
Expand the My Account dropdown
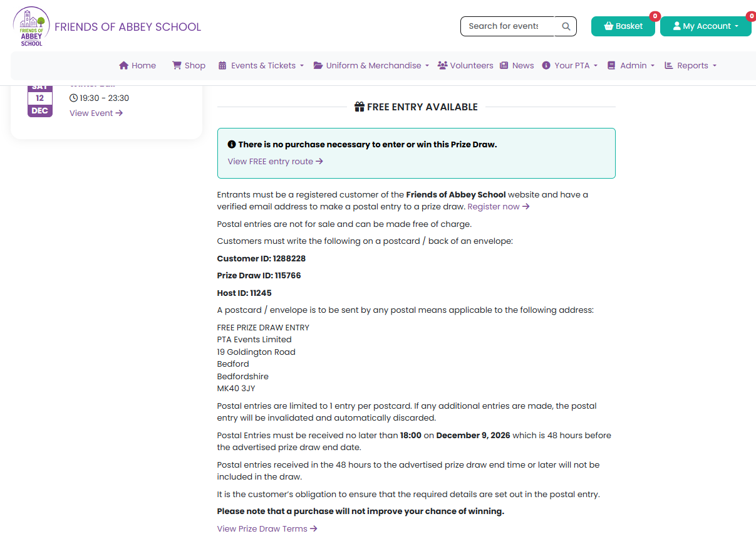click(706, 26)
